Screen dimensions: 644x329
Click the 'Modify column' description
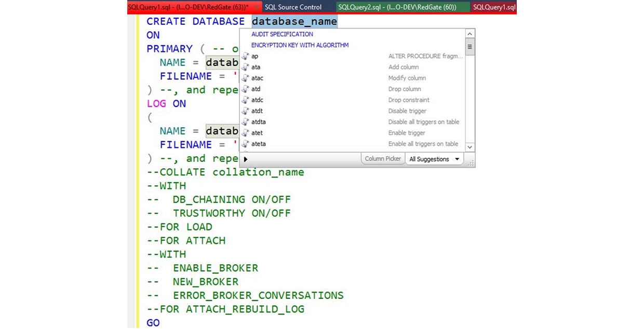tap(407, 78)
